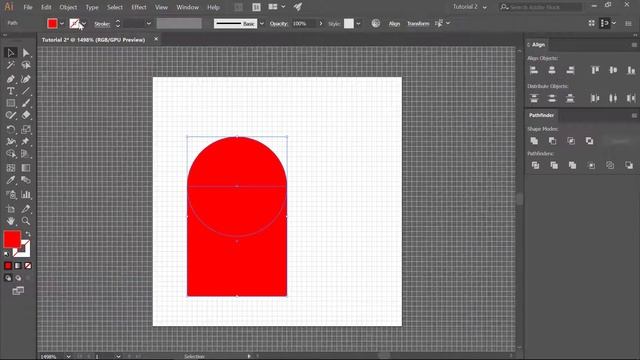Click the Minus Back pathfinder
The height and width of the screenshot is (360, 640).
click(629, 165)
